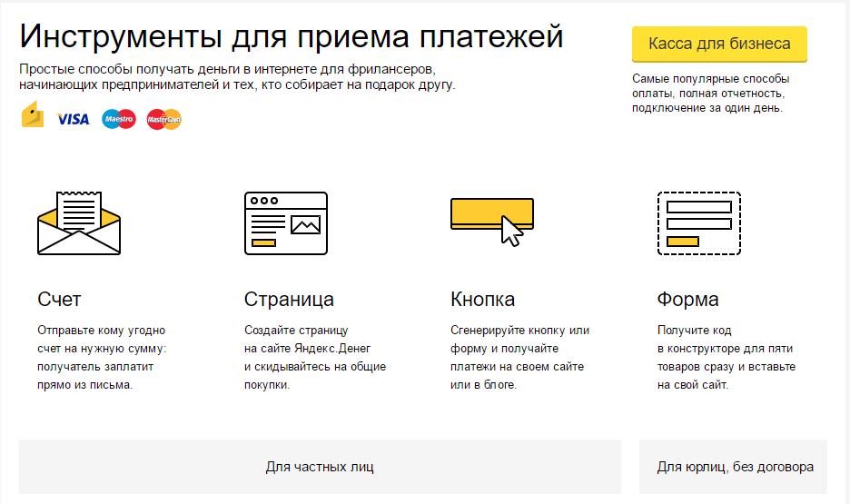
Task: Click the Maestro card logo
Action: point(118,119)
